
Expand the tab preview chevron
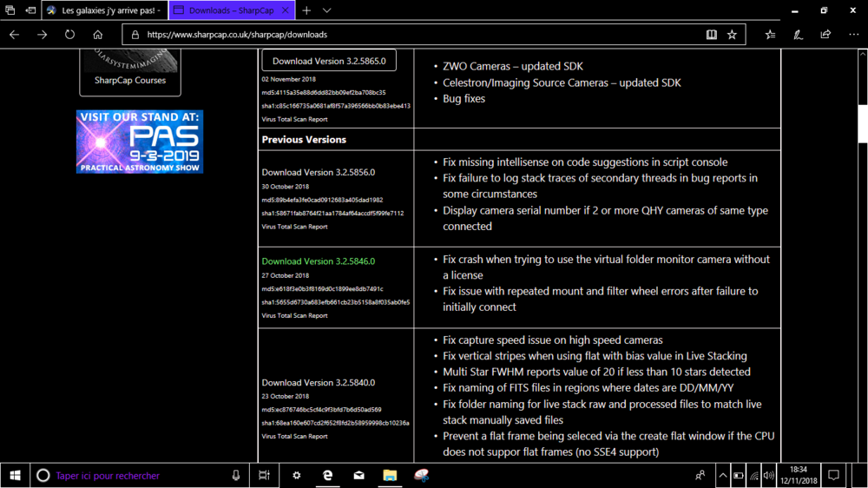point(326,10)
